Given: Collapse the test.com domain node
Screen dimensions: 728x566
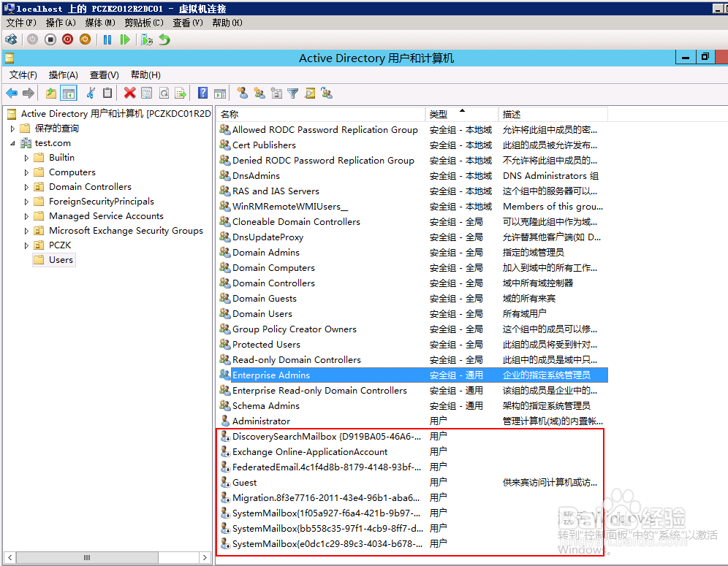Looking at the screenshot, I should coord(12,143).
